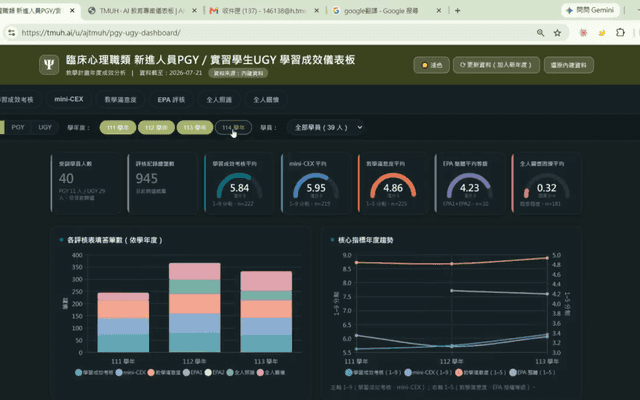640x400 pixels.
Task: Toggle mini-CEX (1-9) trend legend
Action: click(x=428, y=373)
